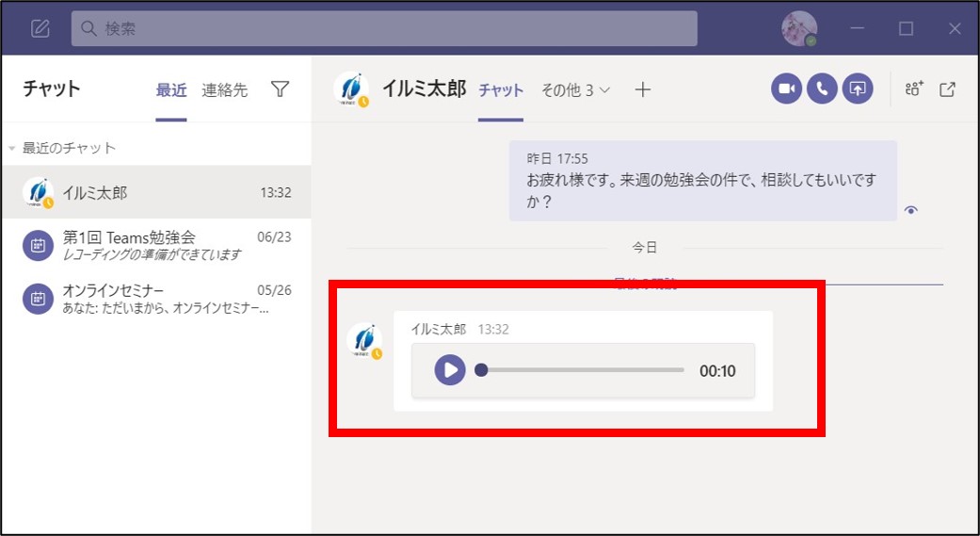This screenshot has width=980, height=536.
Task: Click the audio message progress slider
Action: pos(582,370)
